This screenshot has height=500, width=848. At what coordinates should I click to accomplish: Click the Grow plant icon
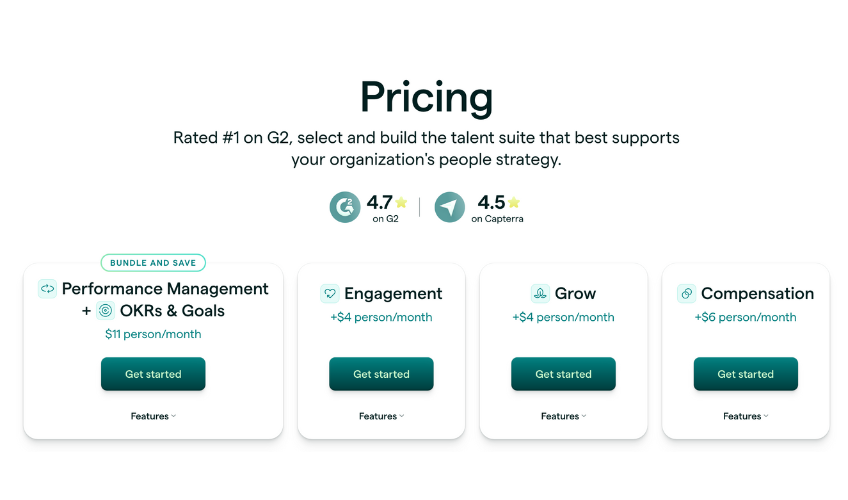click(540, 294)
